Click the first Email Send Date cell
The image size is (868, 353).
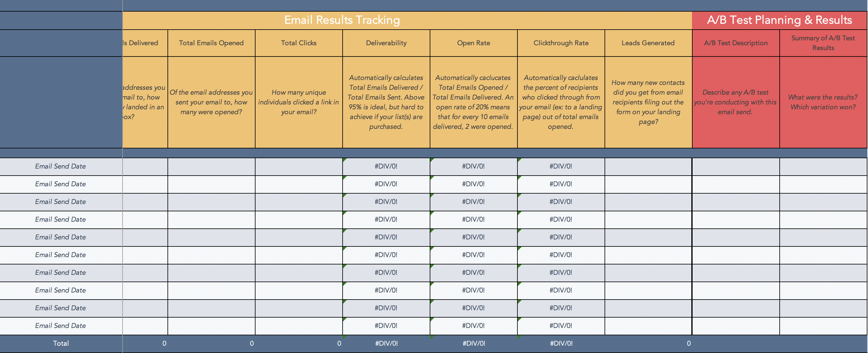click(61, 166)
